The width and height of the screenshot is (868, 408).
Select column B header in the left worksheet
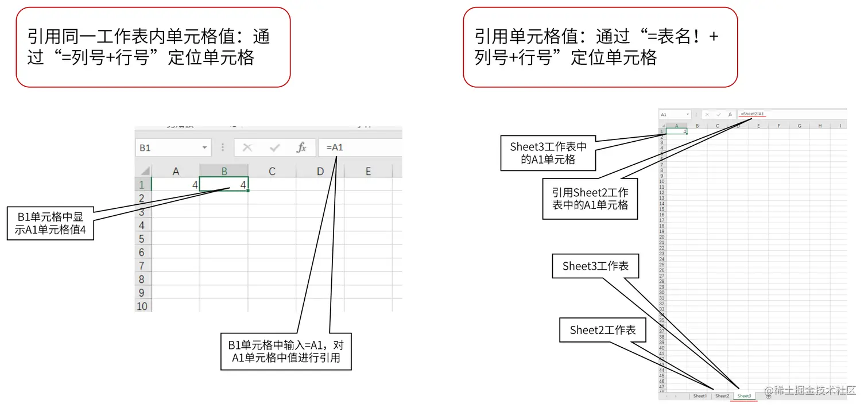tap(224, 170)
